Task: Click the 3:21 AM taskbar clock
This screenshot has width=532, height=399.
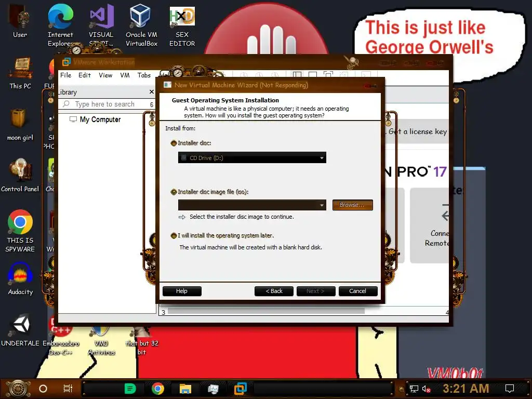Action: [x=465, y=389]
